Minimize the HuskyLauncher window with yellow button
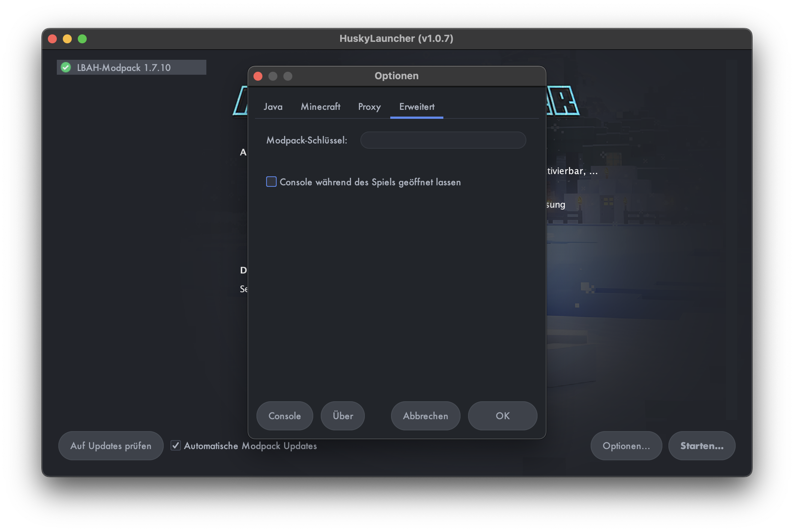The height and width of the screenshot is (532, 794). 67,39
